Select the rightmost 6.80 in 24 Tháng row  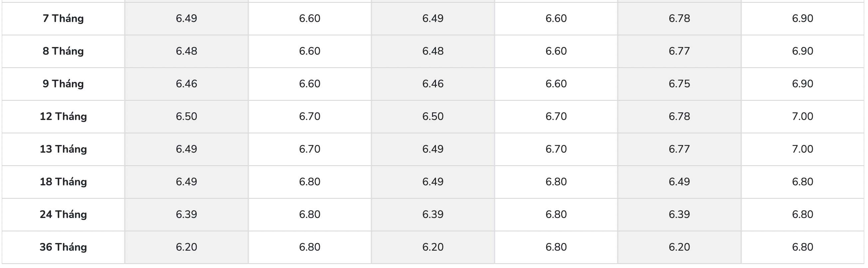click(802, 214)
